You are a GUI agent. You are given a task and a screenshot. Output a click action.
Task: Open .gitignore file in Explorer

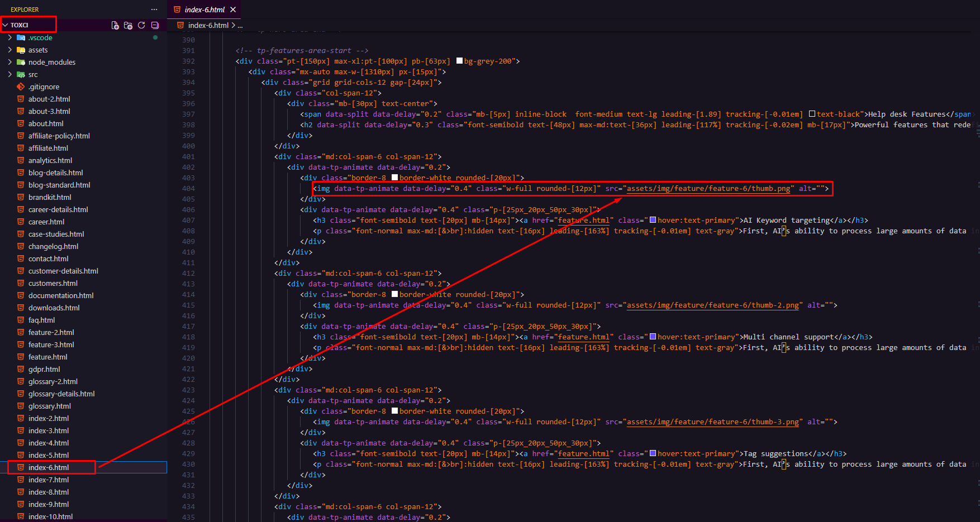coord(44,87)
